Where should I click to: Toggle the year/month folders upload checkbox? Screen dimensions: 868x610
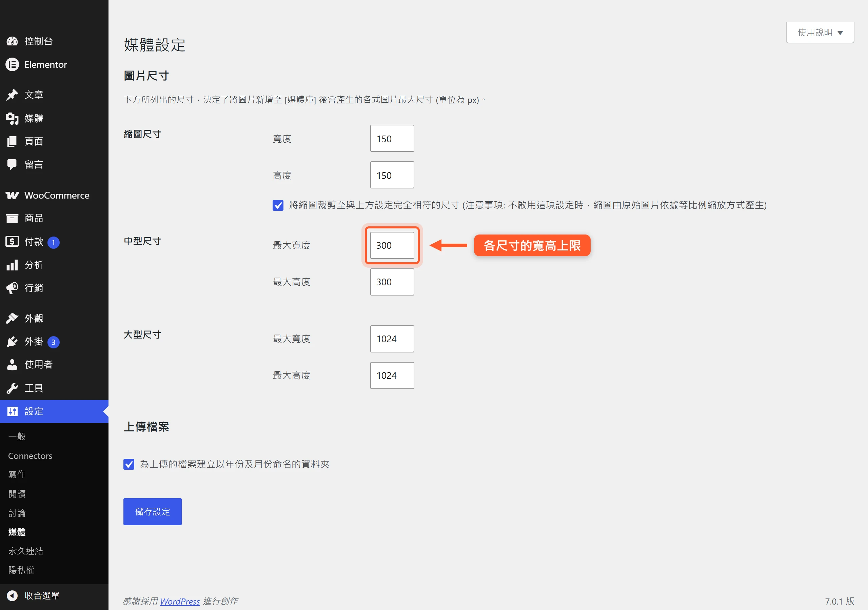coord(129,464)
